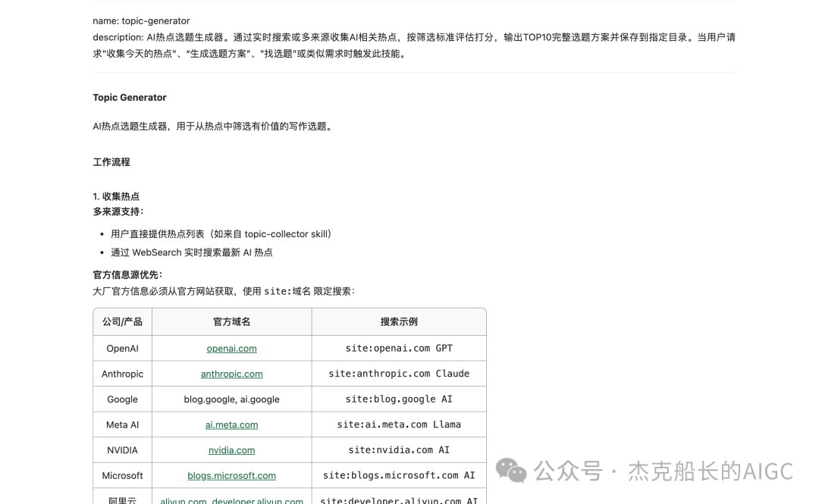Click the '公司/产品' table header
This screenshot has height=504, width=819.
pyautogui.click(x=122, y=321)
